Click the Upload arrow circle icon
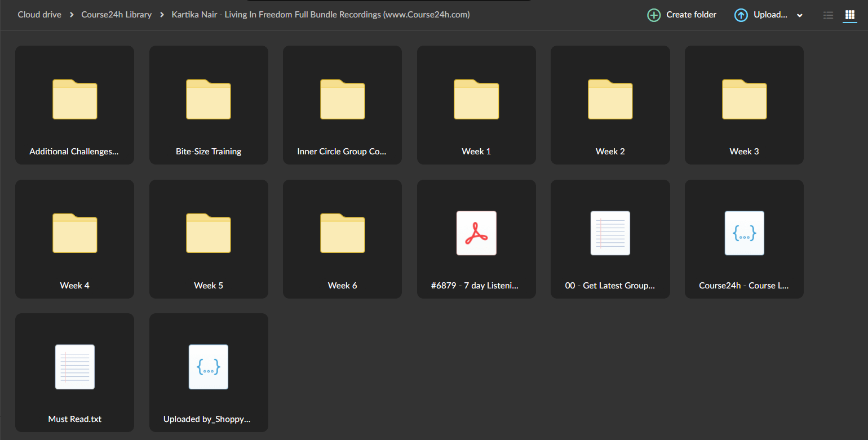 point(741,15)
